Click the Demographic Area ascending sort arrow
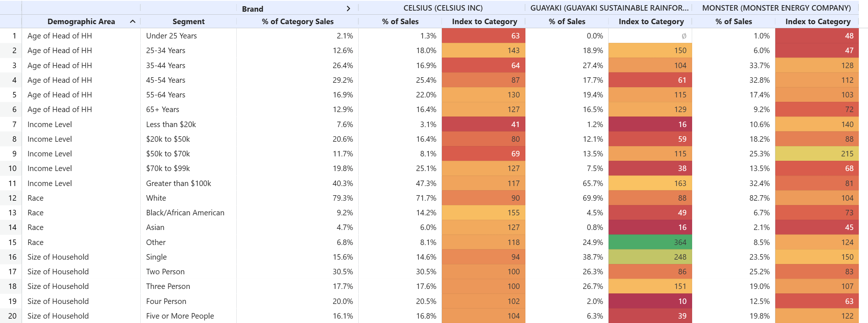868x323 pixels. click(x=133, y=22)
